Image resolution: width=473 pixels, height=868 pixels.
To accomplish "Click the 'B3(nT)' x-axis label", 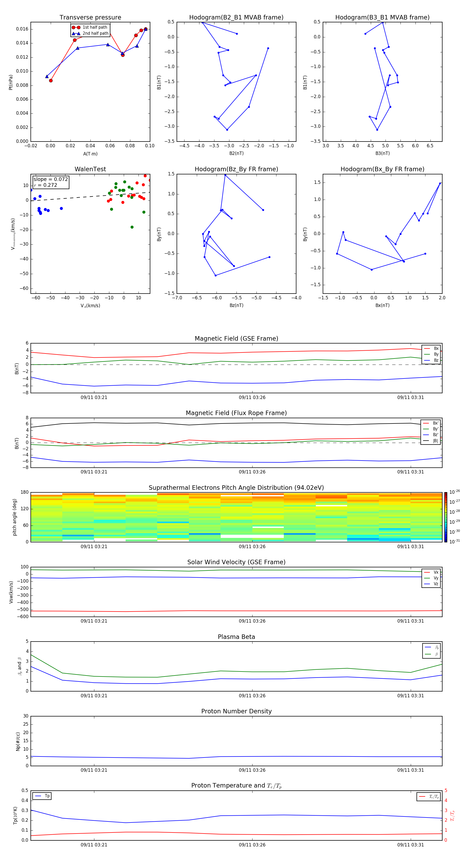I will click(x=382, y=153).
